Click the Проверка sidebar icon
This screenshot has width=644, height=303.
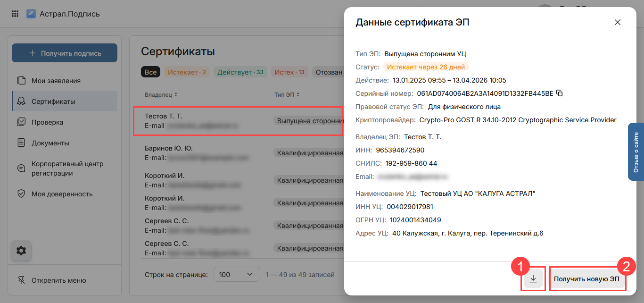coord(21,122)
